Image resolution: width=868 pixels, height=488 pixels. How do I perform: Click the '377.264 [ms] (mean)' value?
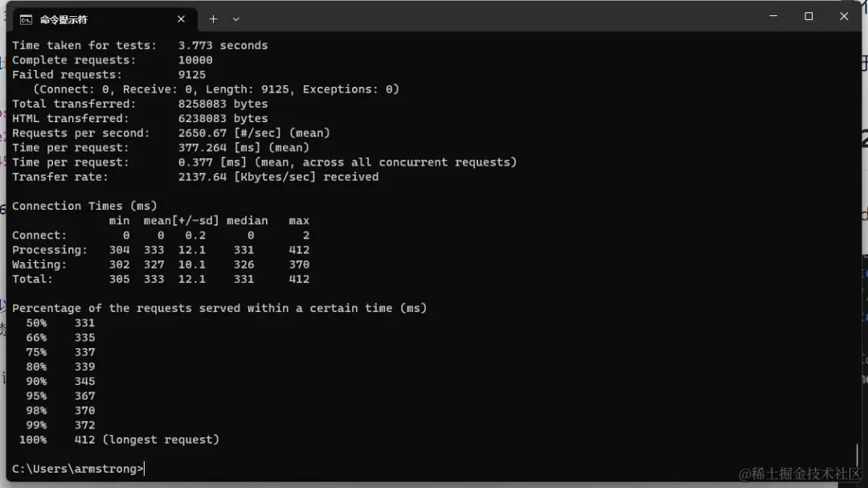(x=244, y=147)
